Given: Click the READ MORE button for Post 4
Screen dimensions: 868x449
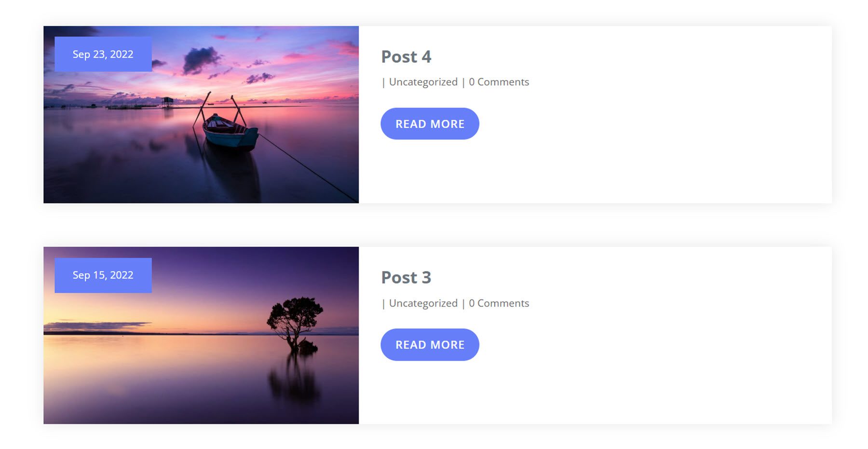Looking at the screenshot, I should tap(430, 123).
